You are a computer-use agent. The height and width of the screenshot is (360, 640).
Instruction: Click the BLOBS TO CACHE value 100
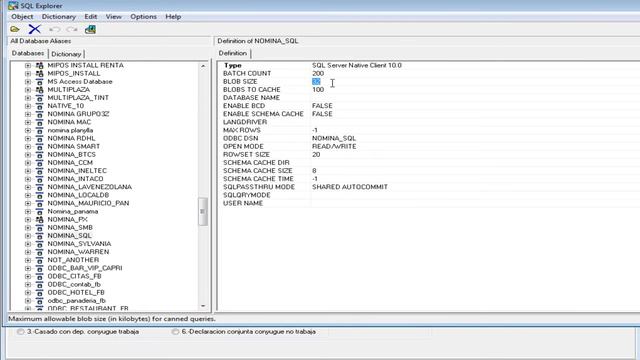318,89
